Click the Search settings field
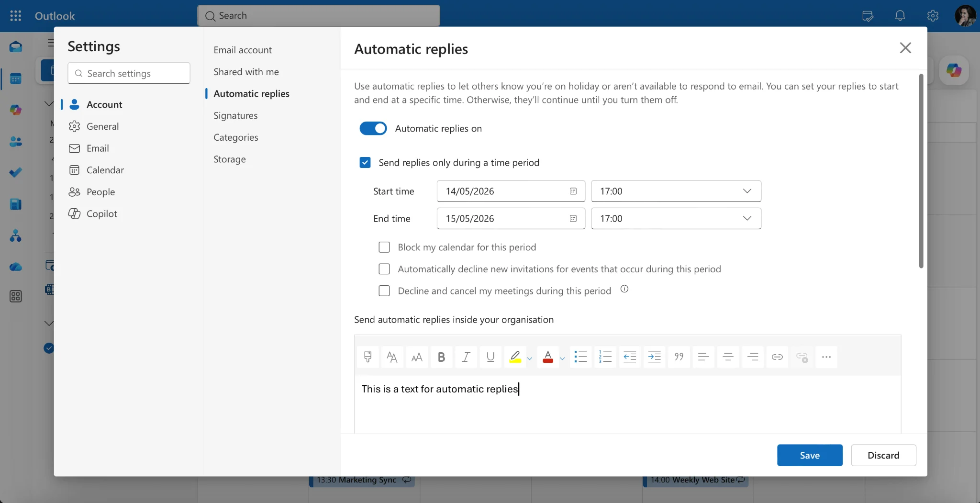Image resolution: width=980 pixels, height=503 pixels. [x=129, y=73]
